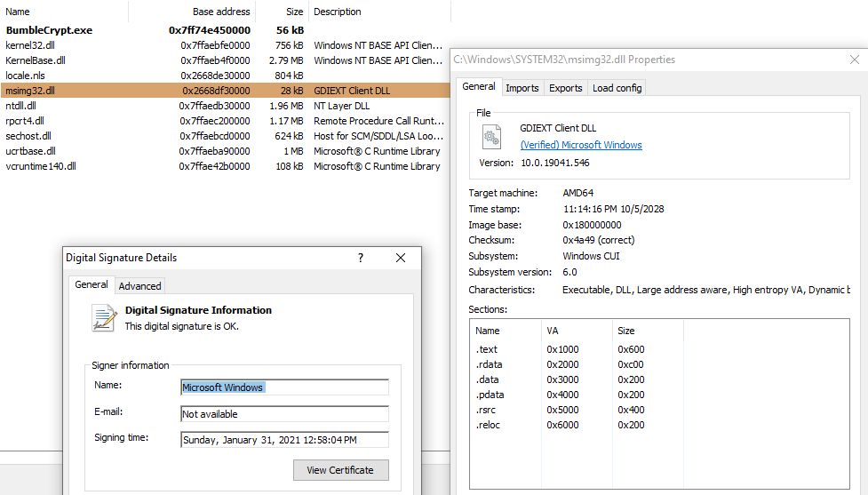Sort the list by Size column

294,12
